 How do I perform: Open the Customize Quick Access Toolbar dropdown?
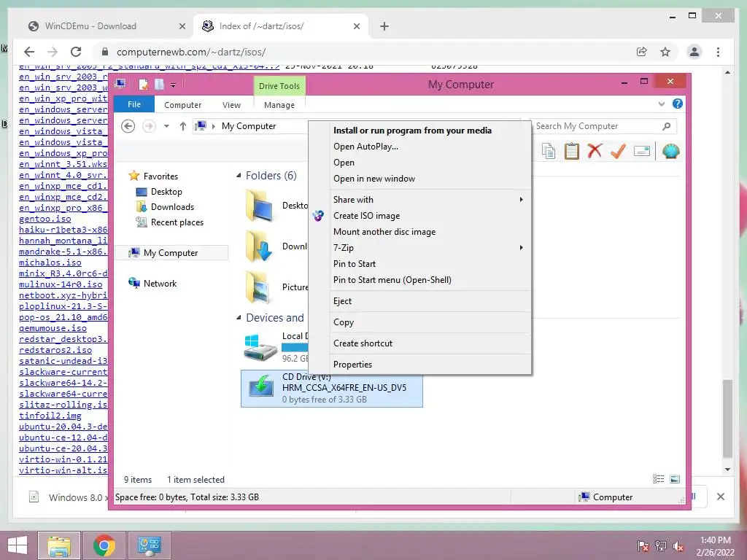point(174,85)
